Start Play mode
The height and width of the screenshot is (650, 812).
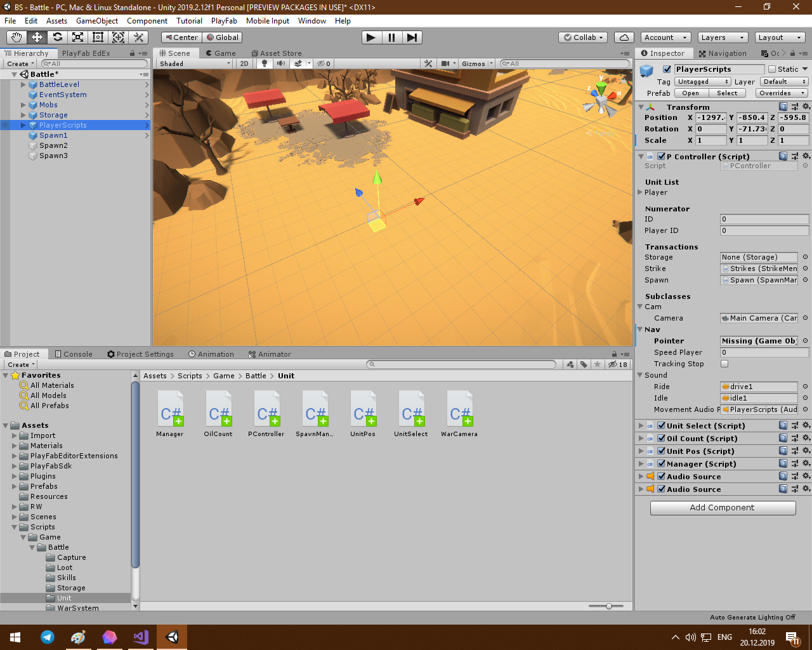click(x=371, y=37)
